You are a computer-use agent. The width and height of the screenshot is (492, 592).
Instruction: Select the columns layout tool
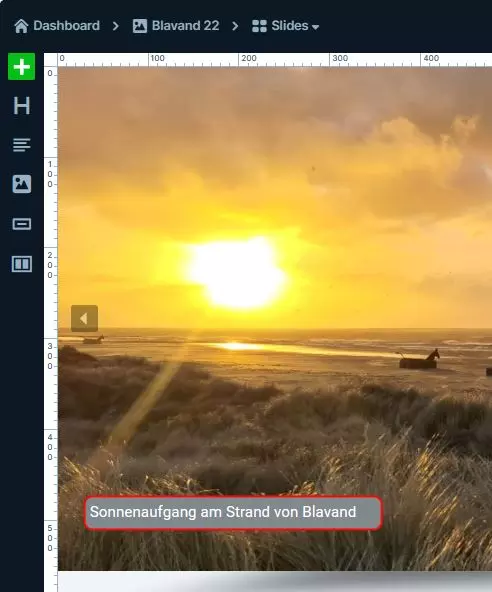22,264
